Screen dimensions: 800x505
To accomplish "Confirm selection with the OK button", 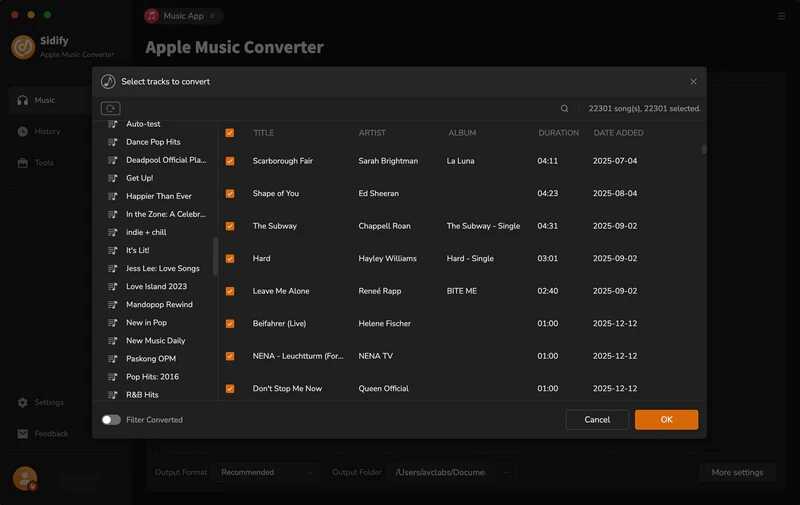I will (x=666, y=419).
